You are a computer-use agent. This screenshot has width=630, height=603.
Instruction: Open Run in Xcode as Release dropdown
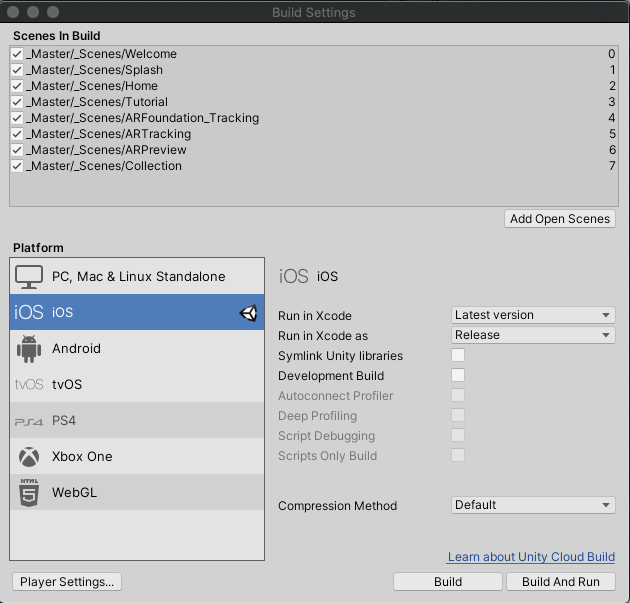(x=533, y=335)
